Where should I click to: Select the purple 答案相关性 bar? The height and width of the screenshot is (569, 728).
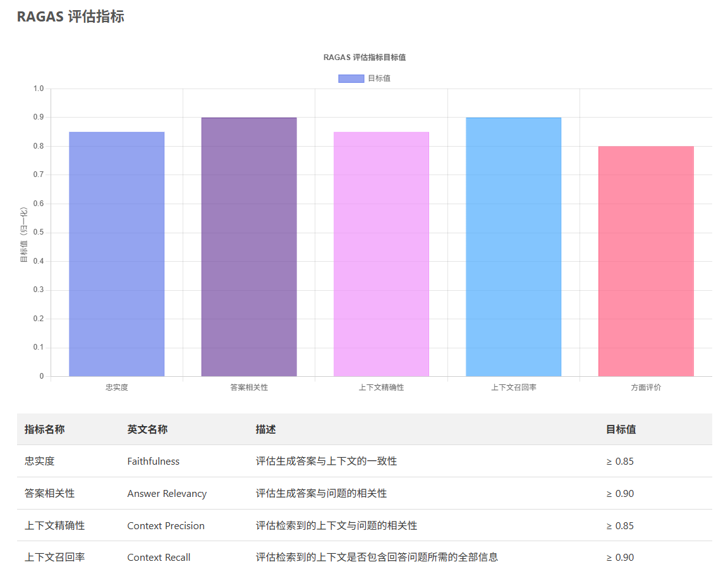click(x=249, y=247)
